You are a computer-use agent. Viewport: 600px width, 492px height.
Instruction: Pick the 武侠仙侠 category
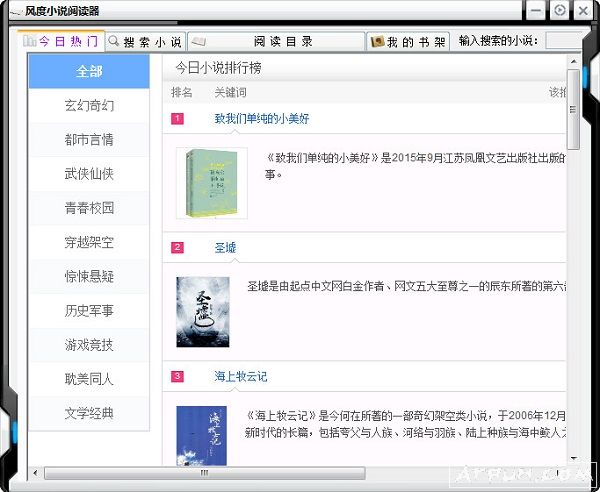(89, 174)
